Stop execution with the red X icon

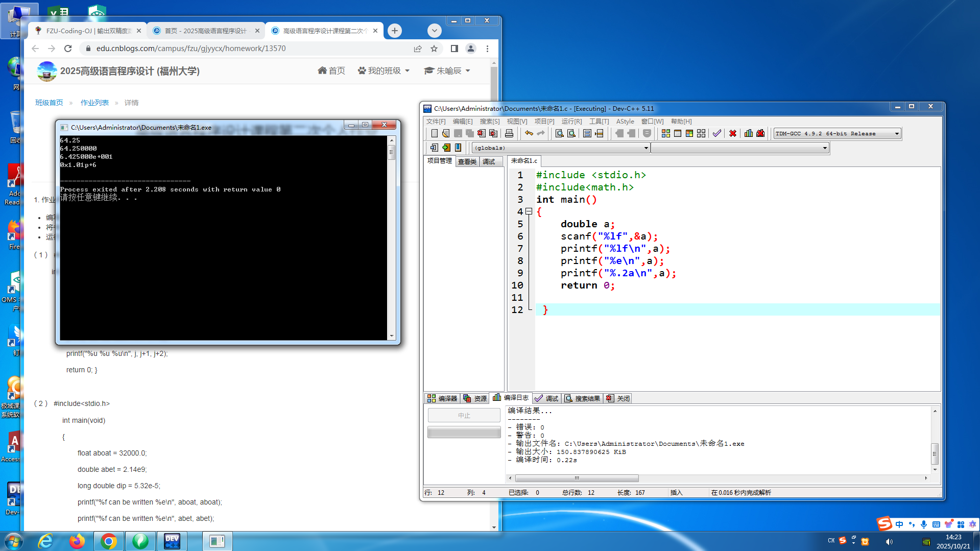(x=732, y=134)
